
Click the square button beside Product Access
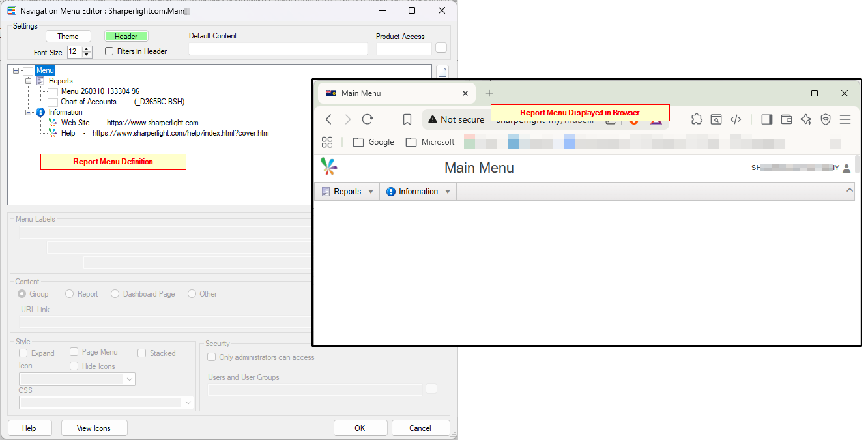pos(441,48)
